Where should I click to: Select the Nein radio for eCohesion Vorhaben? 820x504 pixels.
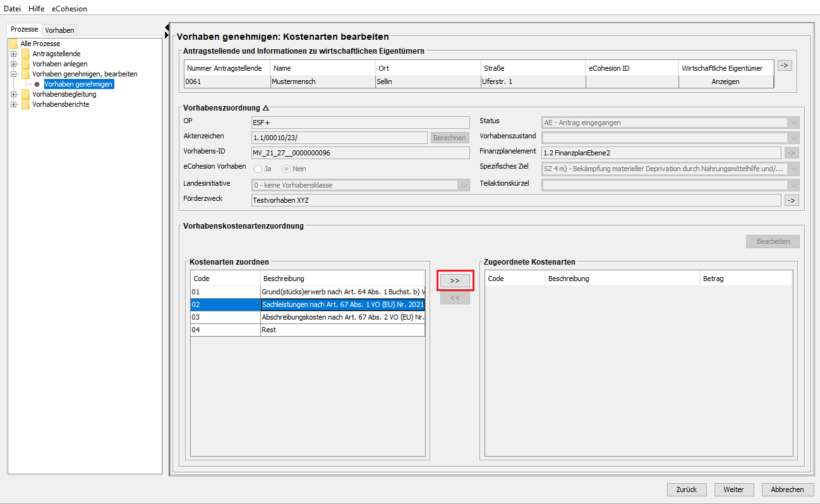click(286, 169)
